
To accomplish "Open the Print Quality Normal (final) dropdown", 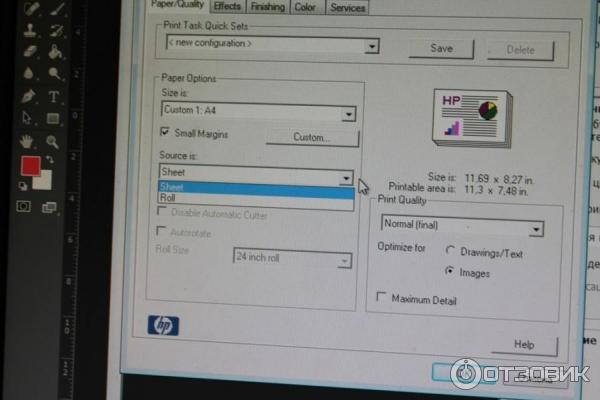I will click(537, 229).
